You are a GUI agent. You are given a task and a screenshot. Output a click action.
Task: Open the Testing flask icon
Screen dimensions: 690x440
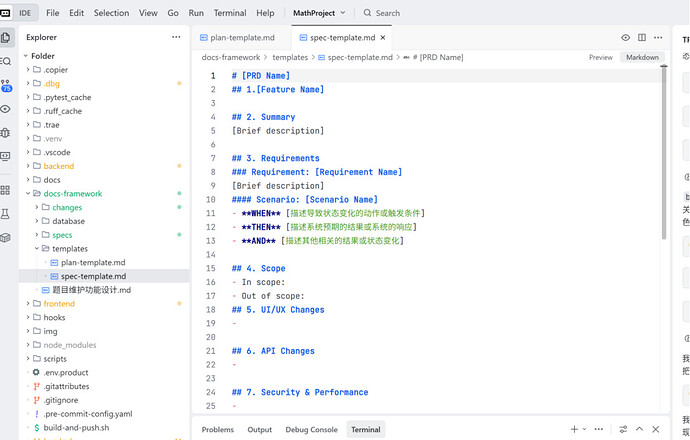point(5,214)
